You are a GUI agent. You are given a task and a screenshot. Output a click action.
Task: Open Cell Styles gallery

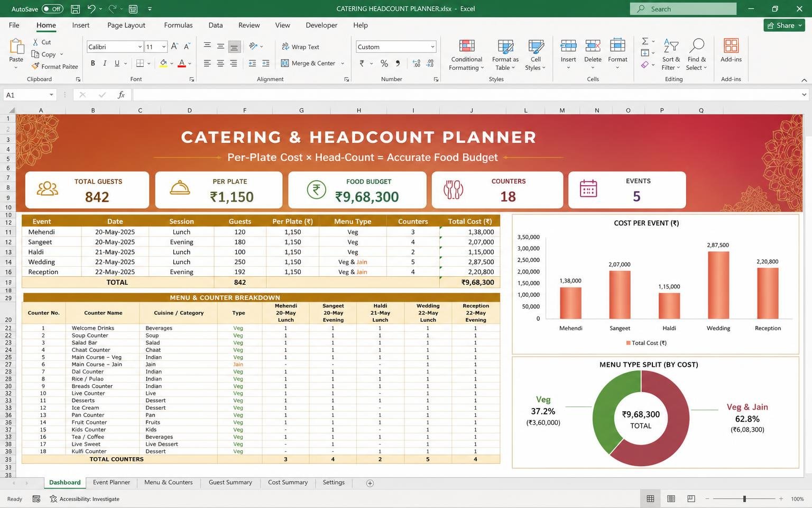[536, 55]
